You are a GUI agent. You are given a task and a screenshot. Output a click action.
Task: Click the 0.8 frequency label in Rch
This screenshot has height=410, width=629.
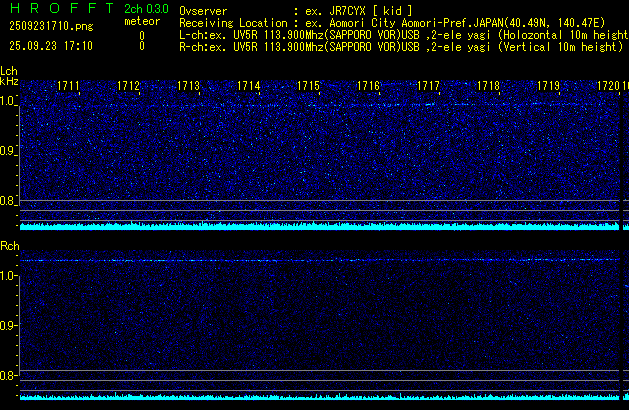(9, 376)
